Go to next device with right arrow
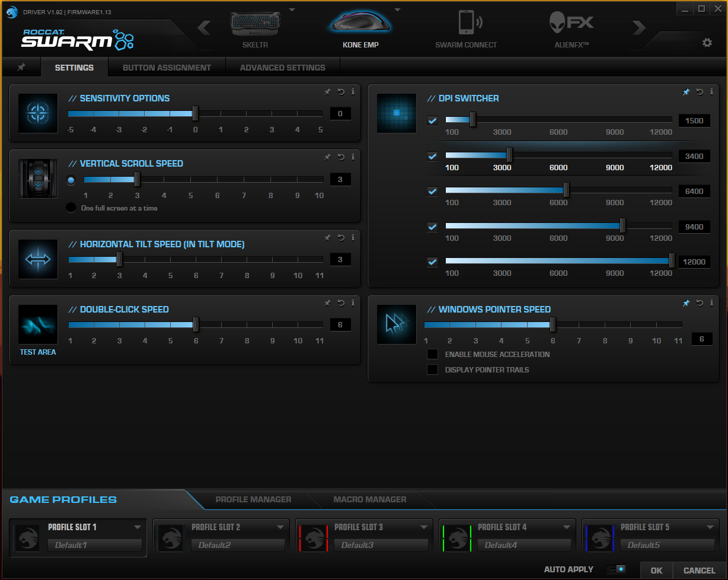 (638, 28)
